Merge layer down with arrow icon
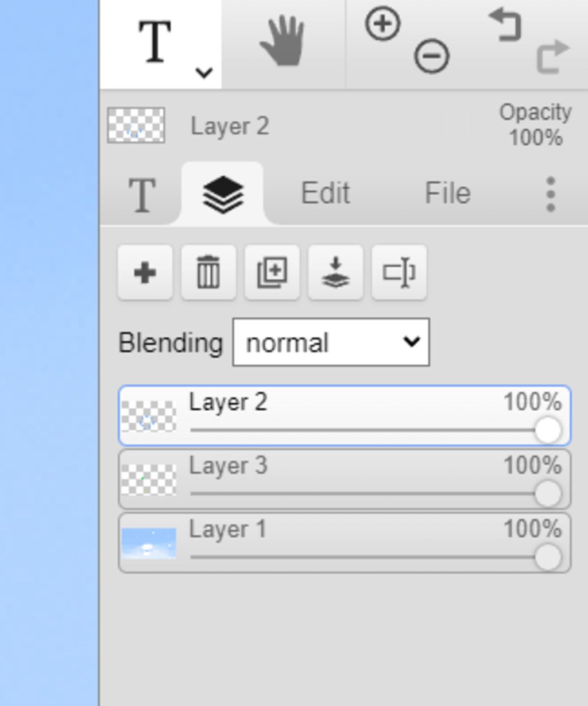This screenshot has width=588, height=706. tap(336, 272)
